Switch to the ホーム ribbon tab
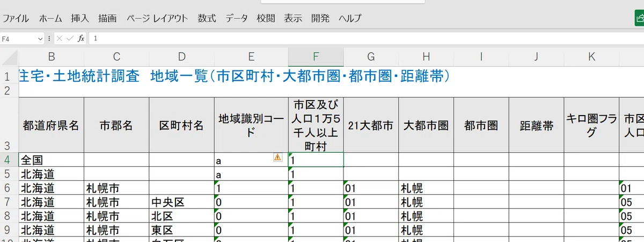644x242 pixels. [50, 18]
